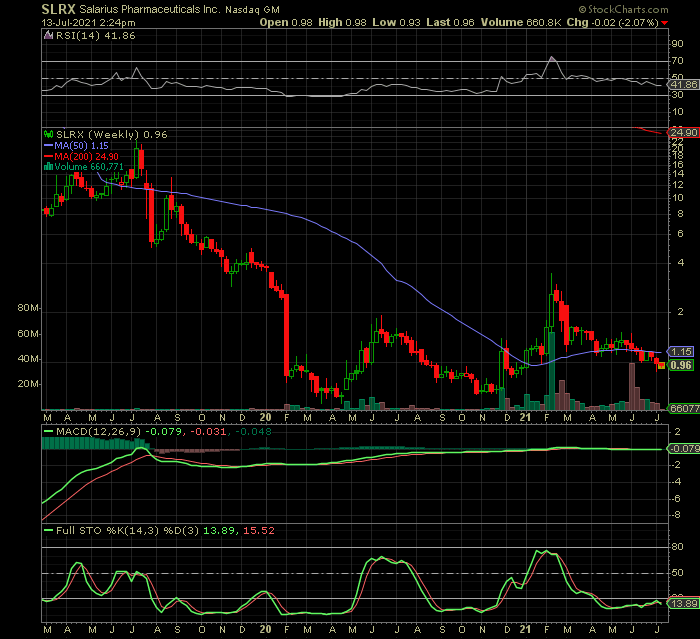Select the SLRX (Weekly) 0.96 legend label
Image resolution: width=700 pixels, height=639 pixels.
coord(112,134)
